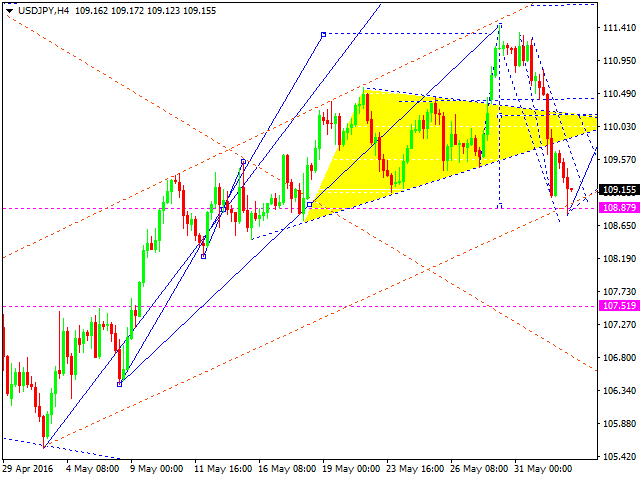The image size is (640, 480).
Task: Select the OHLC values 109.162 109.172 109.123 109.155
Action: coord(145,11)
